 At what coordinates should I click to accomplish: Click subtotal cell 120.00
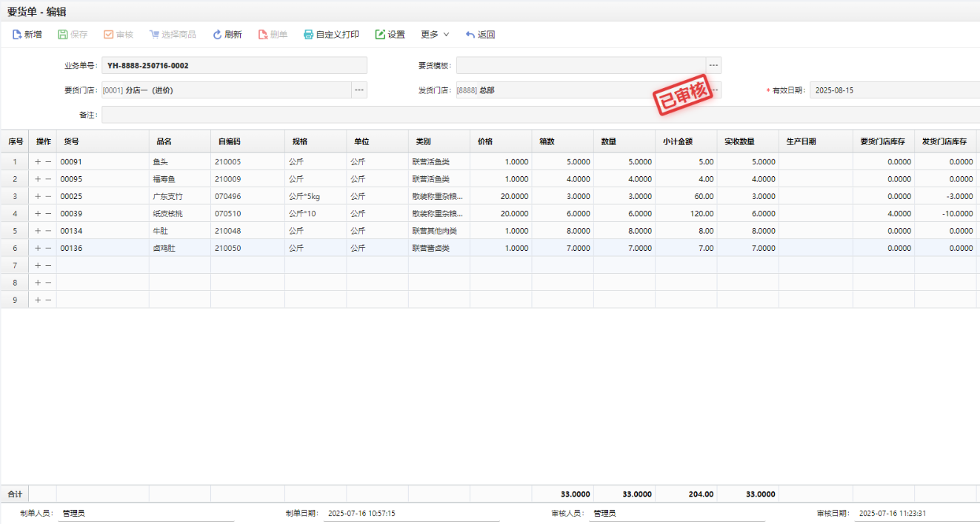(686, 213)
